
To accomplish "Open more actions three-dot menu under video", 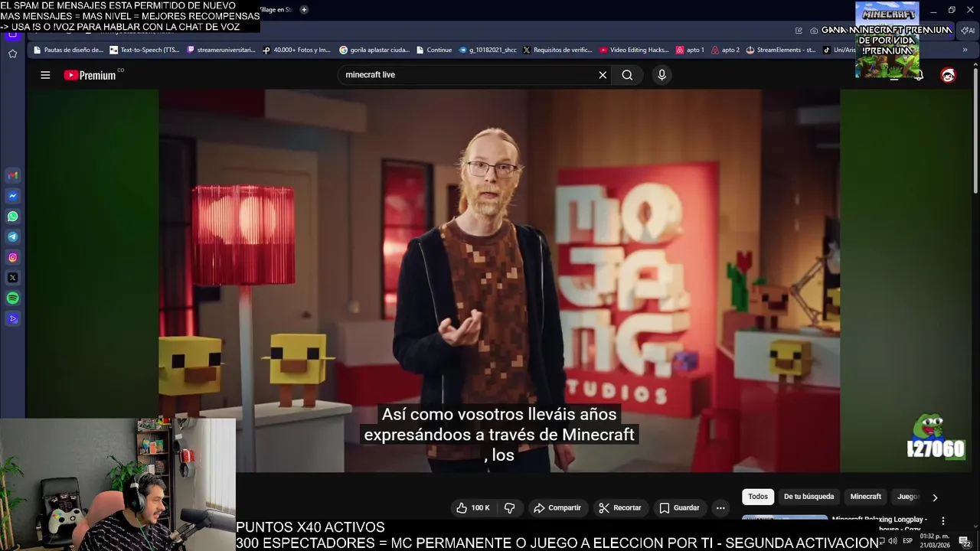I will point(720,507).
